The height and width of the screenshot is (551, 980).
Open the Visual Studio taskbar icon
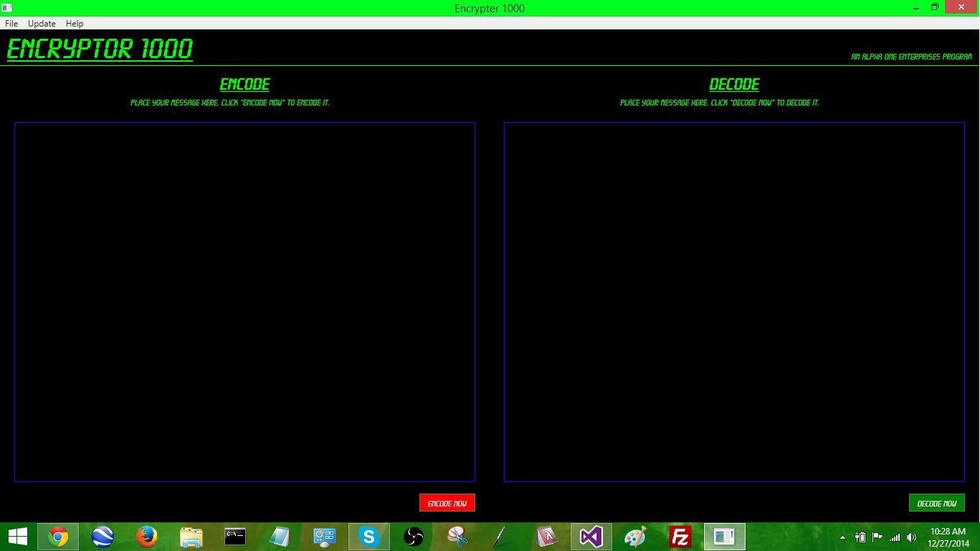[590, 536]
